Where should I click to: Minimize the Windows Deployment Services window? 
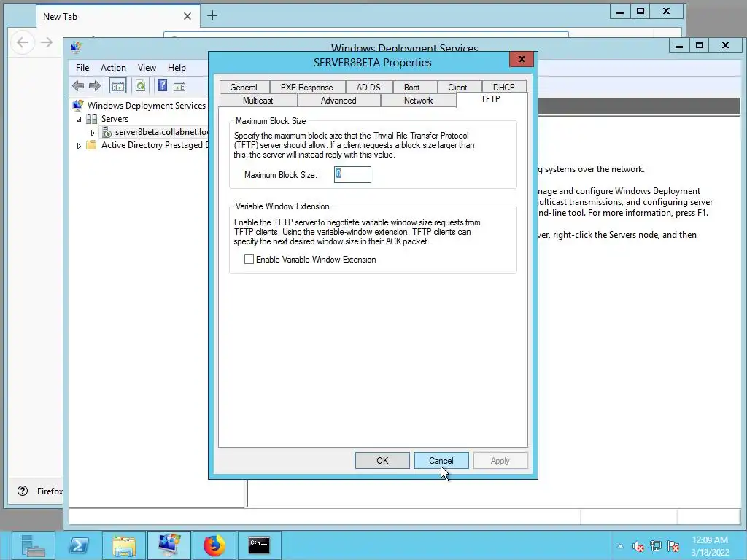click(x=679, y=46)
